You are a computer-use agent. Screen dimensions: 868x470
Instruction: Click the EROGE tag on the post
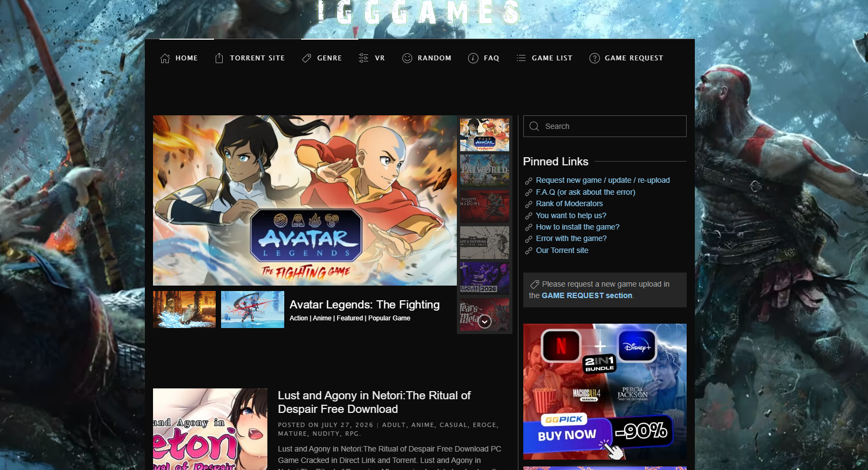tap(485, 425)
